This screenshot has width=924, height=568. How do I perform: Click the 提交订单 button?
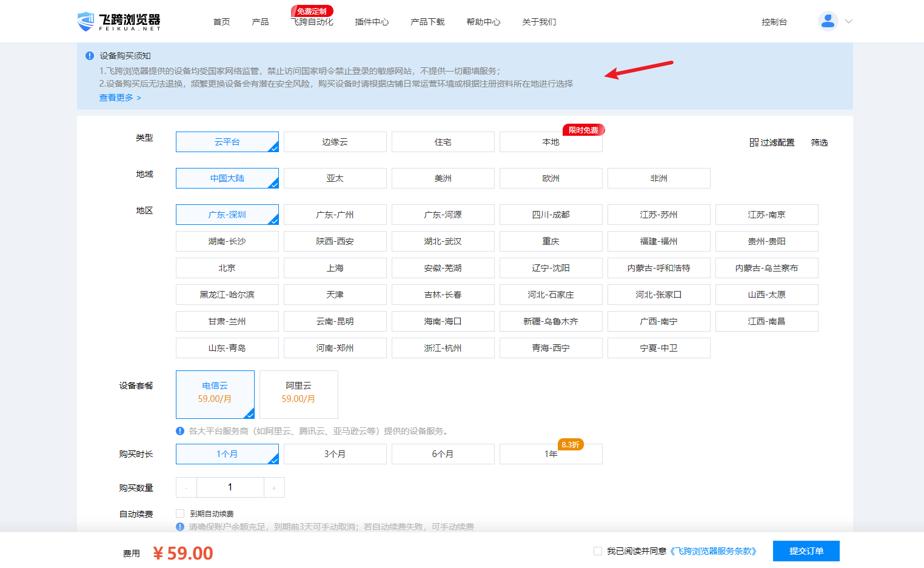(806, 551)
